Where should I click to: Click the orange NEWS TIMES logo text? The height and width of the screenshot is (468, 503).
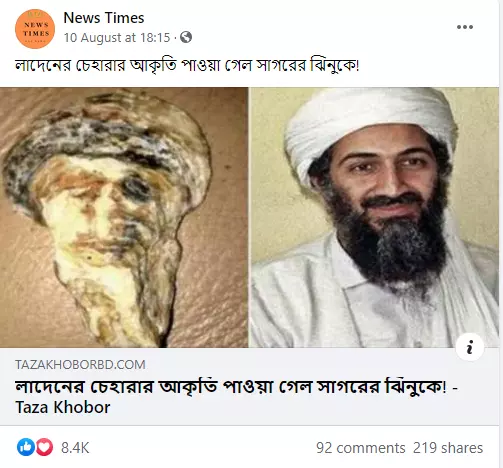36,29
